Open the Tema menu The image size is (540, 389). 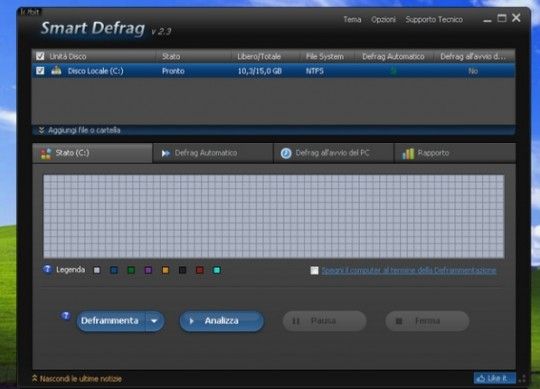click(352, 20)
